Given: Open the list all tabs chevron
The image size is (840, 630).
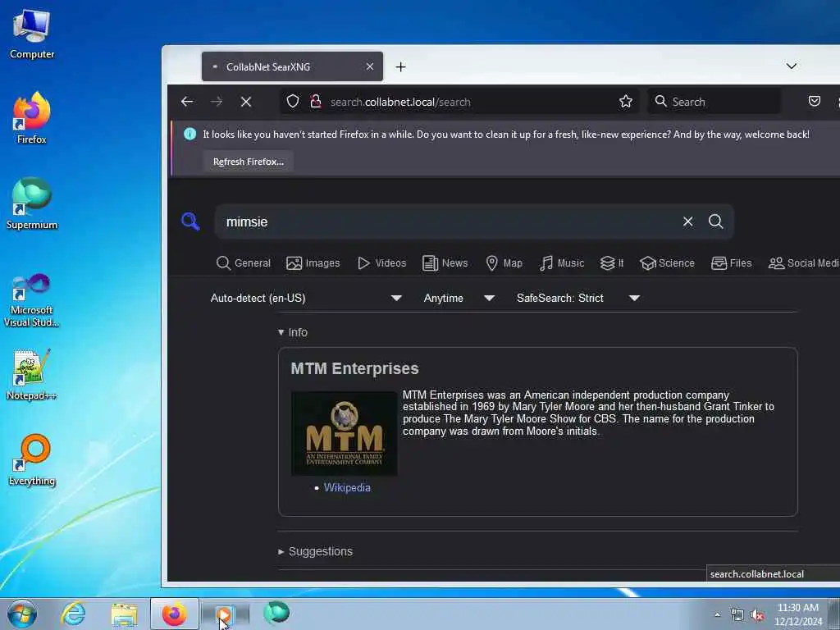Looking at the screenshot, I should tap(792, 66).
